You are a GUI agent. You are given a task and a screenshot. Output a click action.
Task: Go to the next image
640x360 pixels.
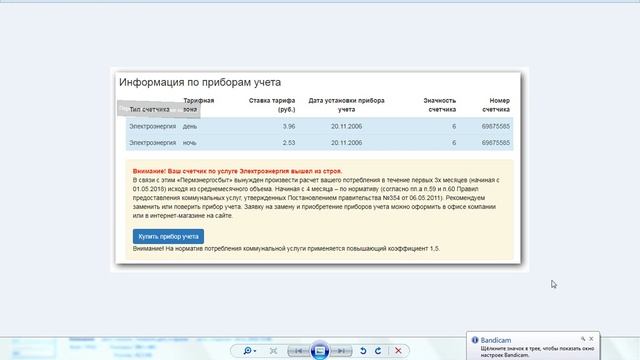(x=341, y=351)
